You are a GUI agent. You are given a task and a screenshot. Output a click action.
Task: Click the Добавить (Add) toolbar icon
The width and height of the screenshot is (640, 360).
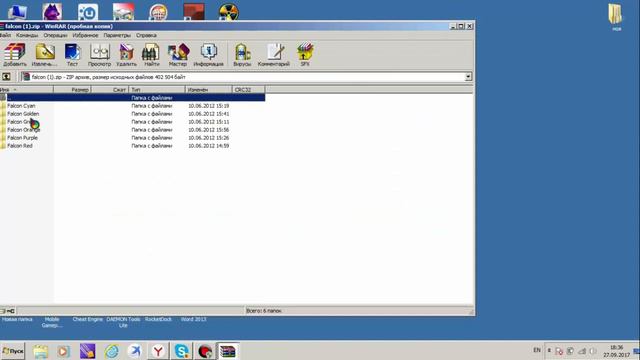click(15, 55)
